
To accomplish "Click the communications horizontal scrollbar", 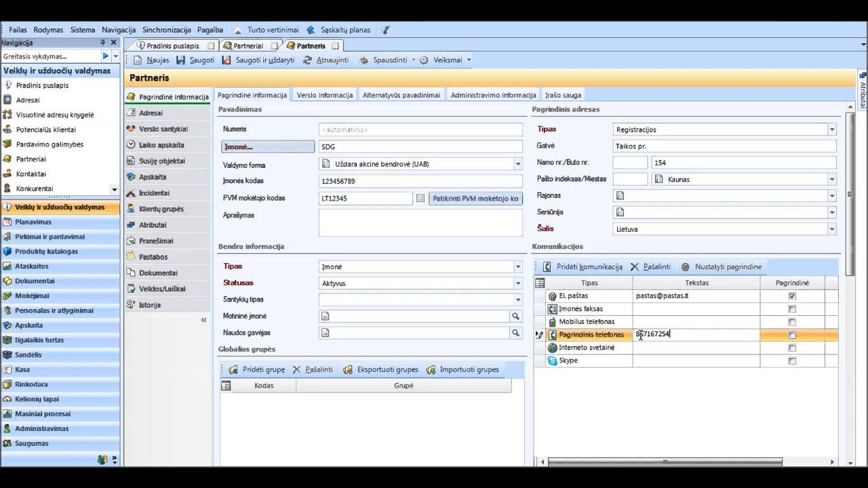I will [665, 462].
